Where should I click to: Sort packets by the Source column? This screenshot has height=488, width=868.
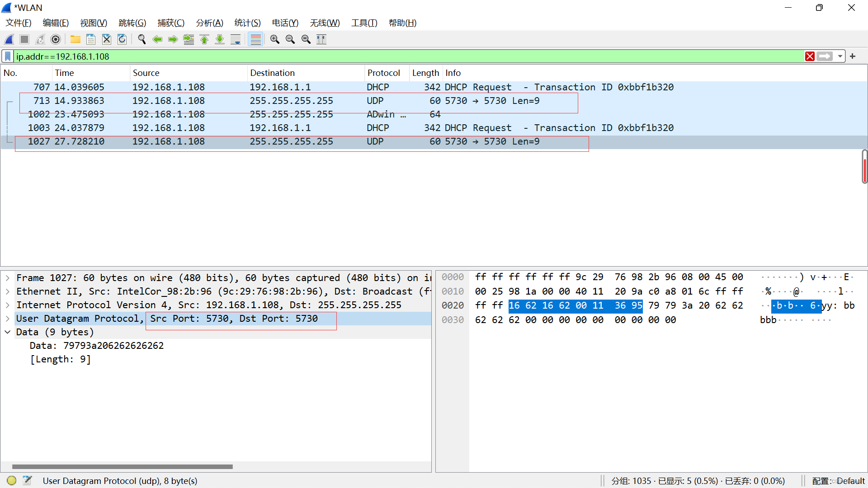pos(189,73)
